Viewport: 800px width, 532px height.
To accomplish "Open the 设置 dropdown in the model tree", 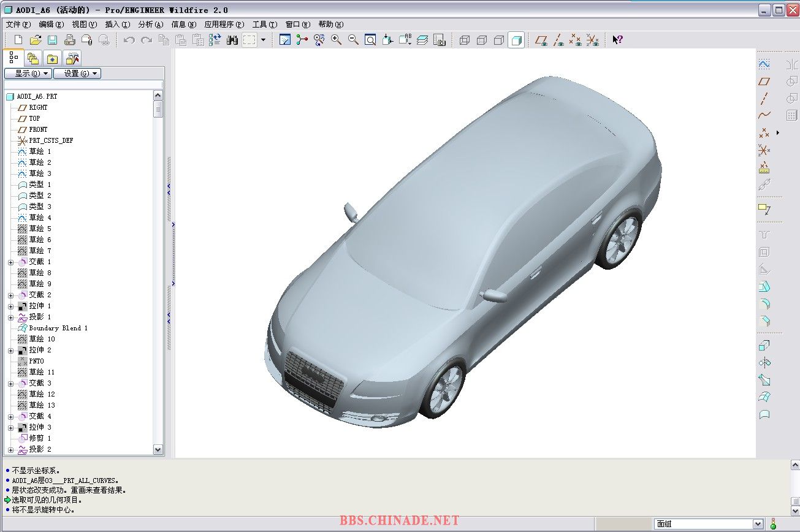I will (77, 74).
